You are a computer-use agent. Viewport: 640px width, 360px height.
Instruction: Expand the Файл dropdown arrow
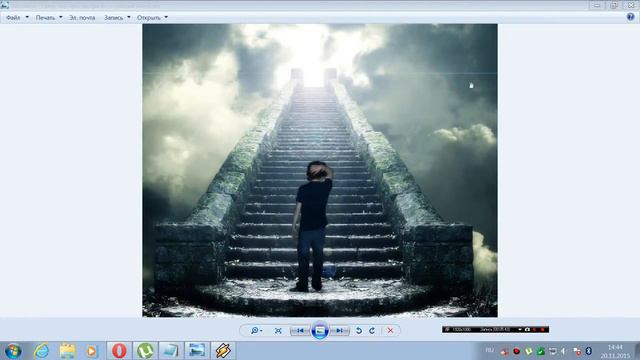pyautogui.click(x=27, y=17)
